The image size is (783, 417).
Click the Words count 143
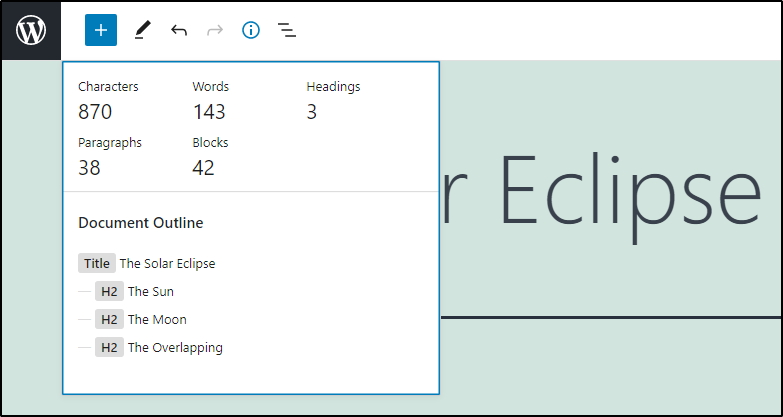click(x=209, y=112)
